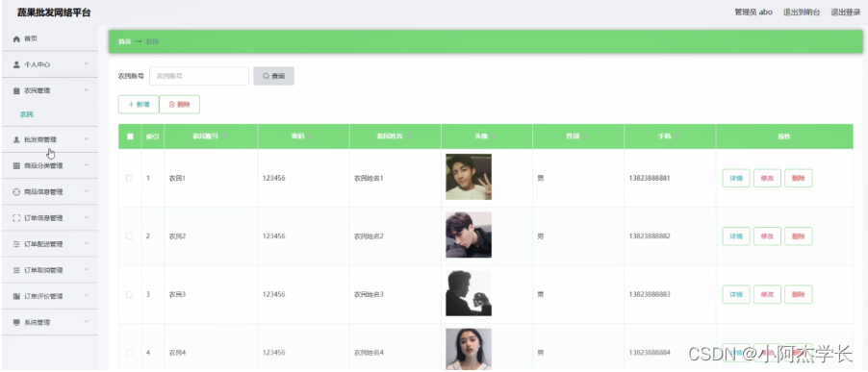
Task: Click the 农民管理 sidebar icon
Action: tap(16, 90)
